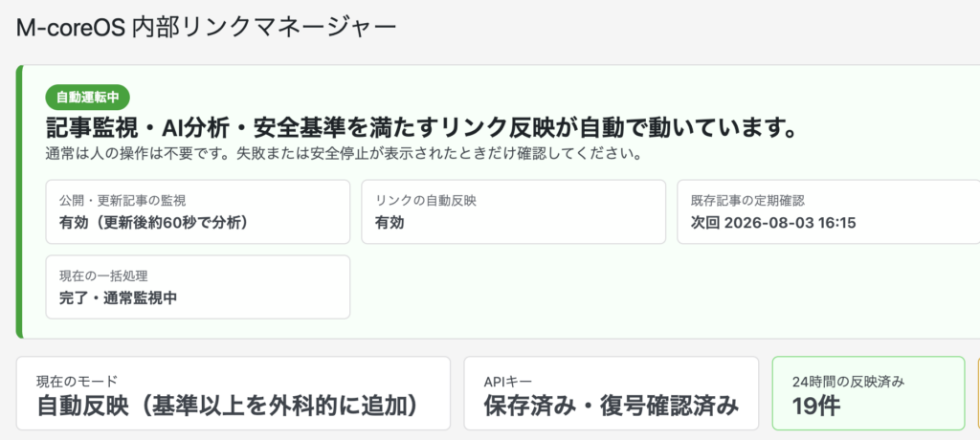Click the 現在のモード summary card
This screenshot has height=440, width=980.
click(x=234, y=393)
